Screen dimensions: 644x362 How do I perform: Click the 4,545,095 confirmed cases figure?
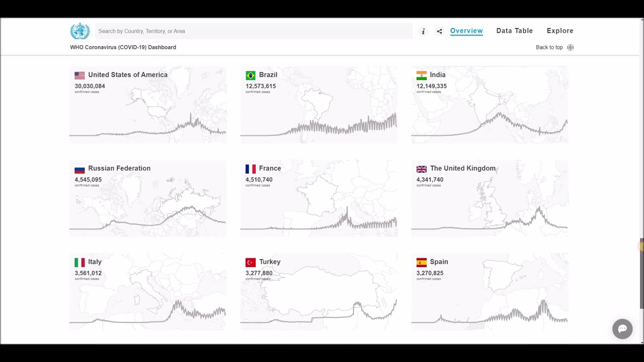[x=88, y=180]
